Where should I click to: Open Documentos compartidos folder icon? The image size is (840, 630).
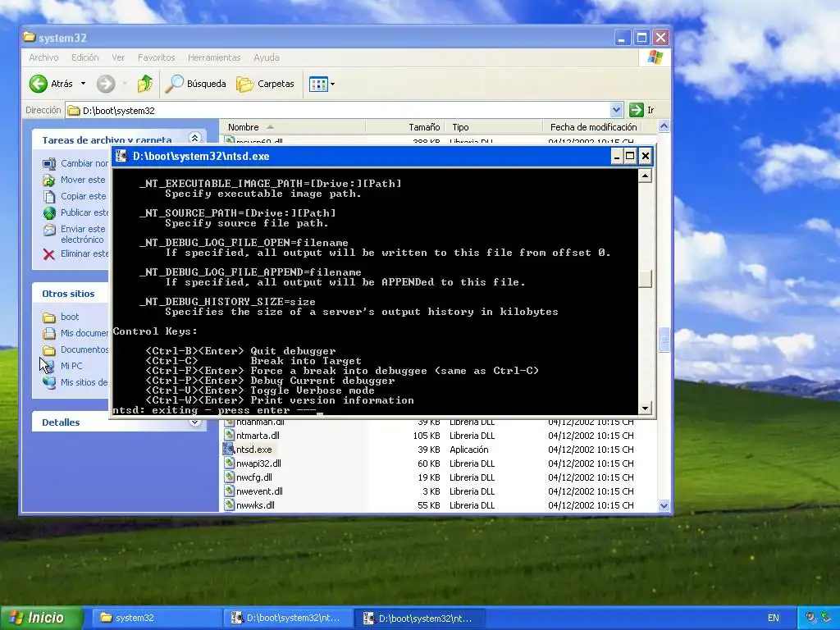[x=48, y=349]
